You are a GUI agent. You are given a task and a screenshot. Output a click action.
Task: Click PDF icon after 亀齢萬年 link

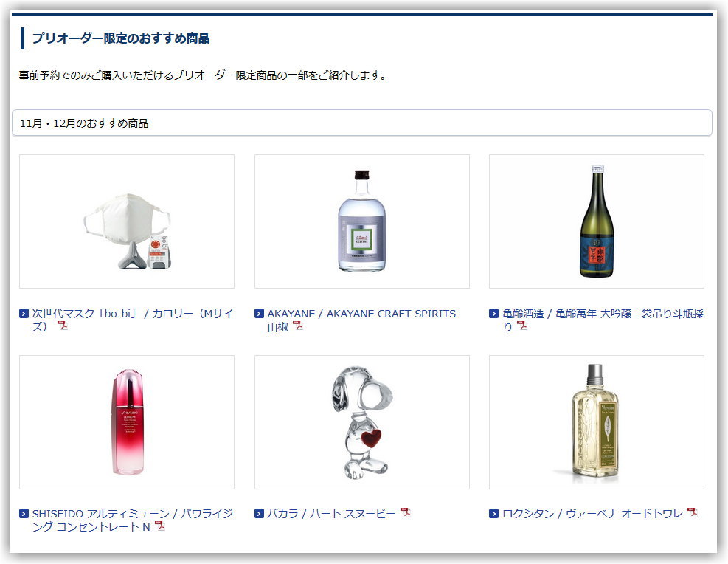click(x=522, y=326)
